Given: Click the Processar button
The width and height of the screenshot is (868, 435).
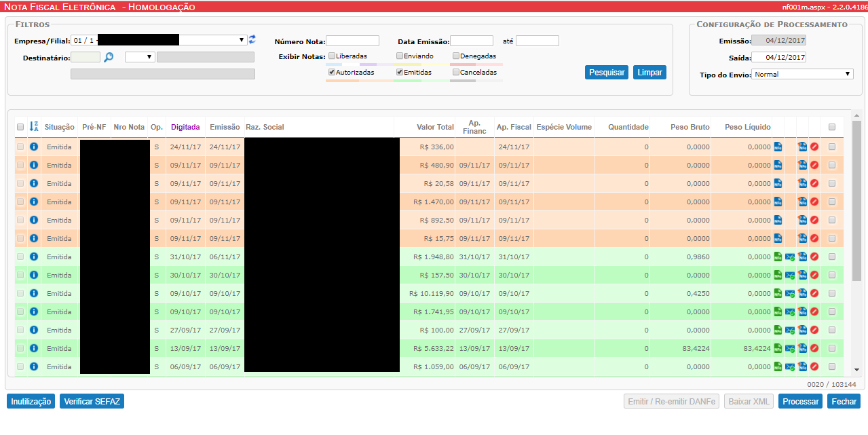Looking at the screenshot, I should (x=801, y=401).
